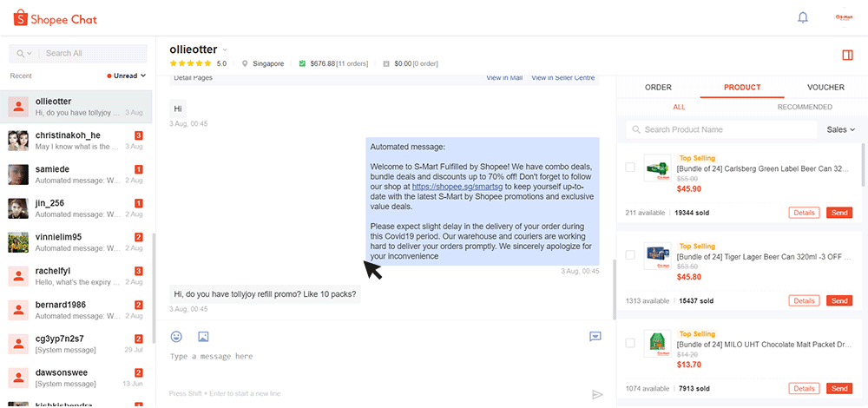Open the notifications bell
Image resolution: width=868 pixels, height=408 pixels.
(x=803, y=17)
